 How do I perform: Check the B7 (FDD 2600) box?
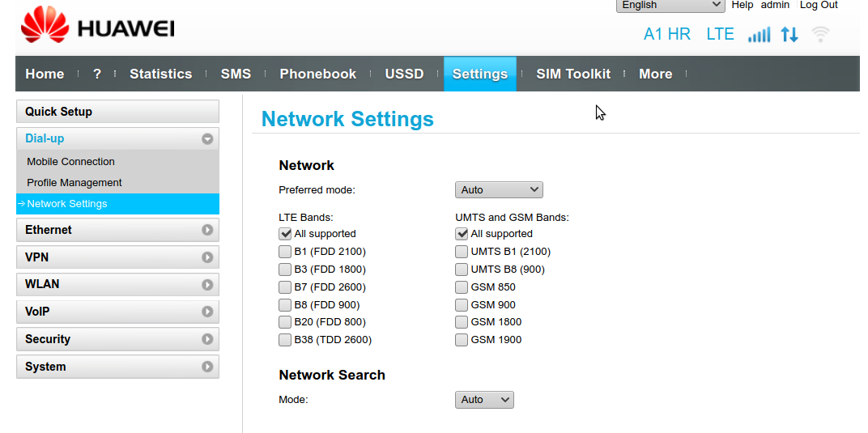[284, 287]
